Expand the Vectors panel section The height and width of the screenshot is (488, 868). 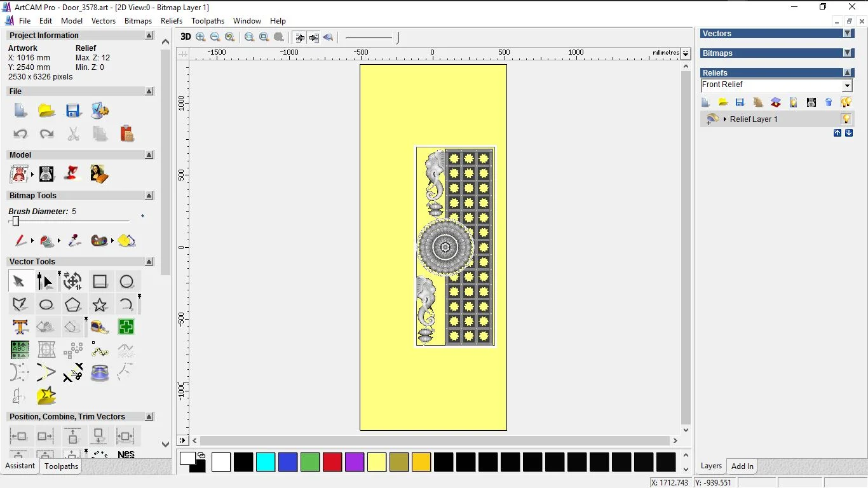coord(847,34)
